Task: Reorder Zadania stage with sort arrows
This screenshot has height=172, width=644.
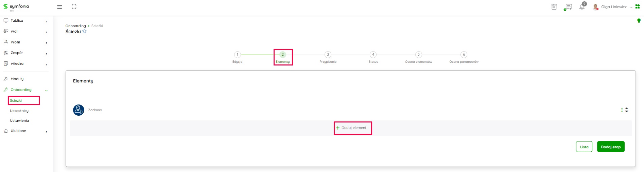Action: pos(627,110)
